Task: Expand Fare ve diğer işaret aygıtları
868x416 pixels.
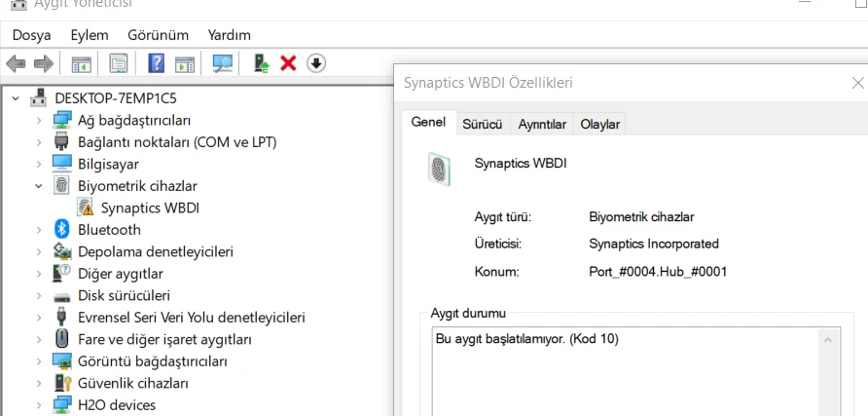Action: click(39, 340)
